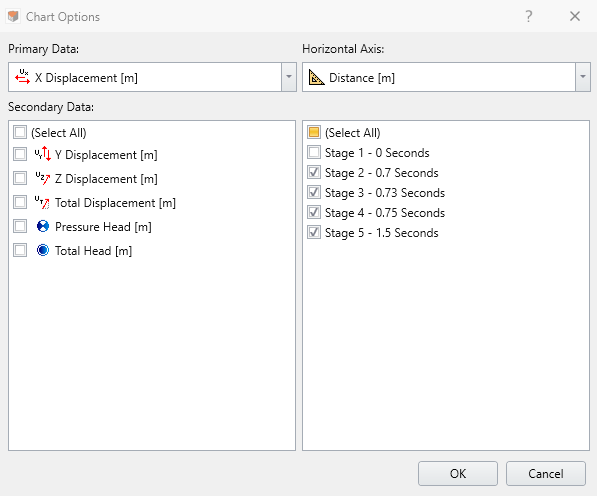Click the Distance ruler triangle icon
This screenshot has width=597, height=496.
tap(316, 77)
